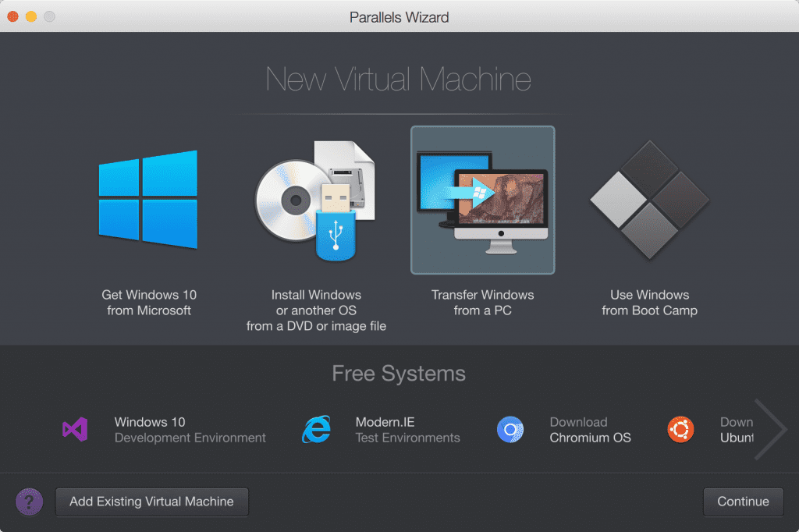Choose the Transfer Windows from PC icon
The height and width of the screenshot is (532, 799).
point(482,200)
